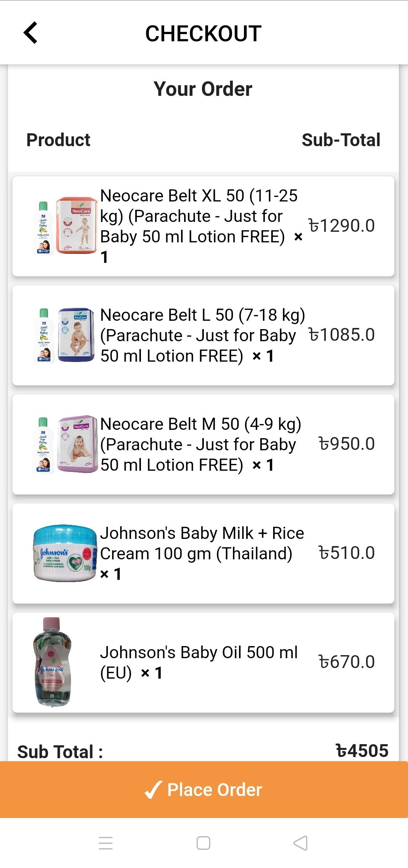Place the order with the orange button
This screenshot has width=408, height=868.
(204, 790)
